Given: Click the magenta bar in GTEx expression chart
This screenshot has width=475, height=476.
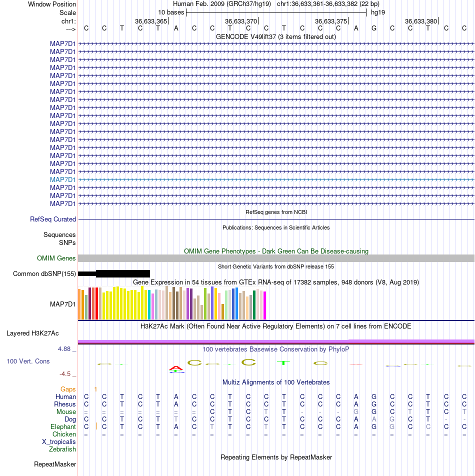Looking at the screenshot, I should [264, 305].
